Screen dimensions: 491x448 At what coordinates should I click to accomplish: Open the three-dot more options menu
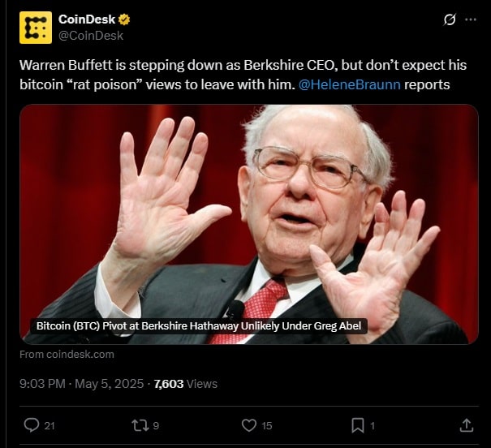471,19
